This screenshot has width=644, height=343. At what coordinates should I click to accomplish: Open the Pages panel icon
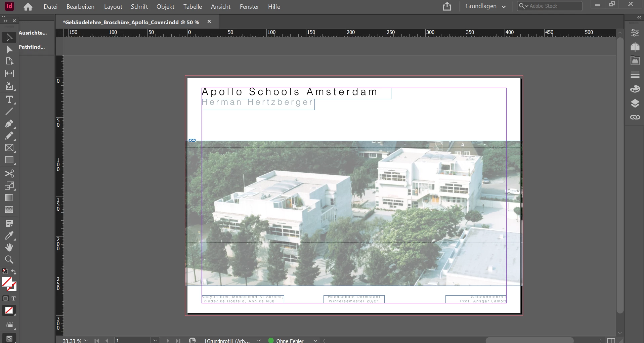(635, 47)
